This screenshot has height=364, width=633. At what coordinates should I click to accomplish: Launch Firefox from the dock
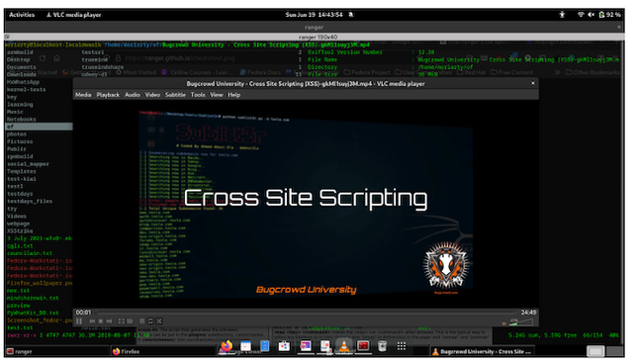(x=226, y=346)
